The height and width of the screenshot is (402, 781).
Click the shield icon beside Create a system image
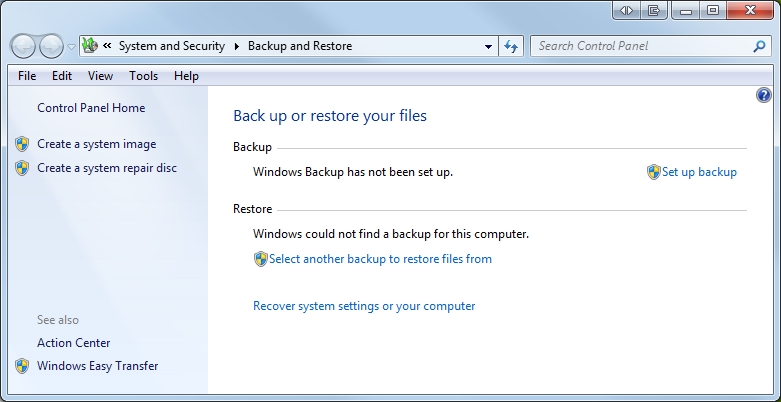(x=22, y=144)
